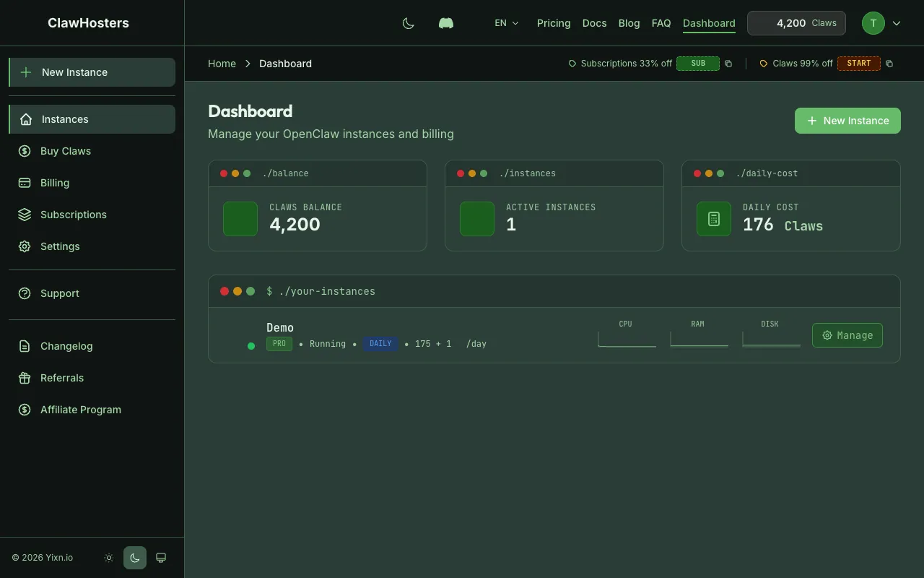Screen dimensions: 924x578
Task: Manage the Demo instance
Action: click(847, 335)
